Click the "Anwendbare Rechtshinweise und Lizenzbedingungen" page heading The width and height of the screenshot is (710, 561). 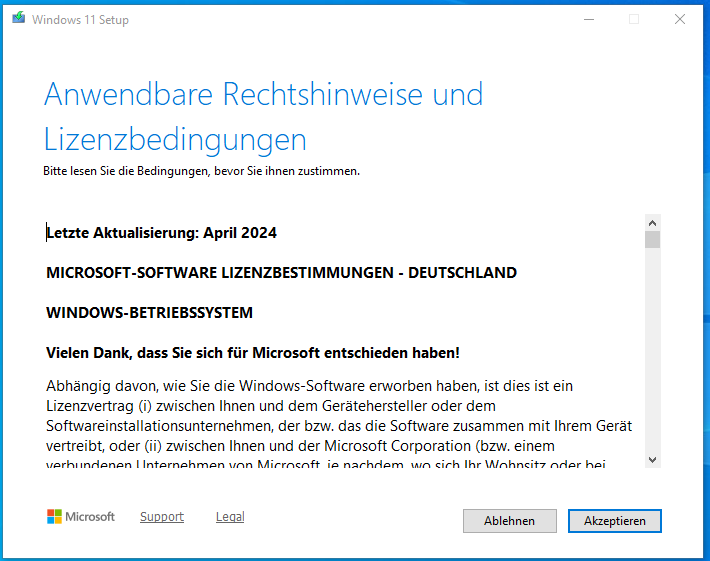tap(263, 116)
